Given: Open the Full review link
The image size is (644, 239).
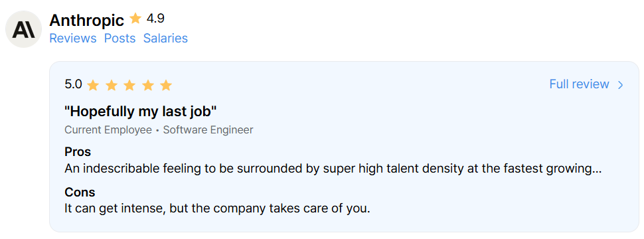Looking at the screenshot, I should tap(579, 84).
